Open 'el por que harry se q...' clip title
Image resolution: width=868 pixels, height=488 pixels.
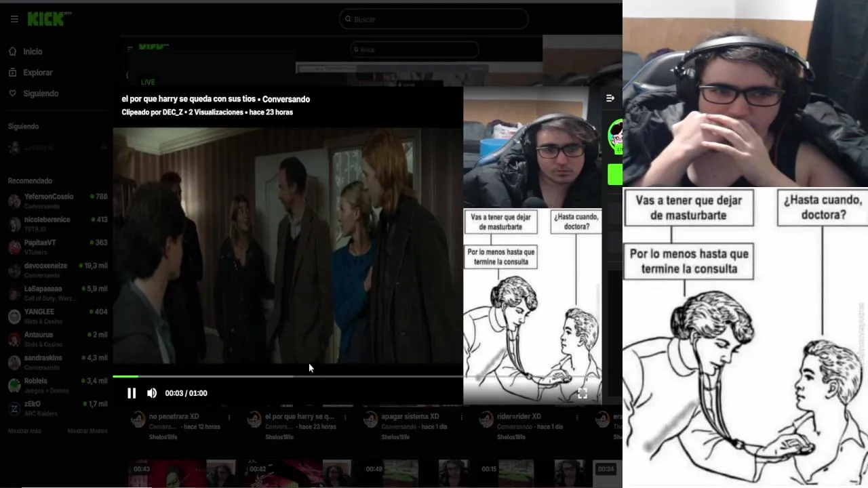click(x=300, y=416)
